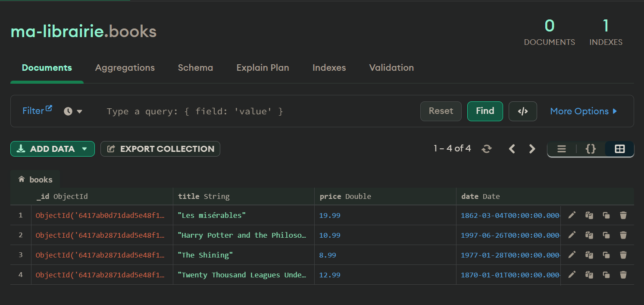Go to the next page of documents
The height and width of the screenshot is (305, 644).
pos(532,149)
